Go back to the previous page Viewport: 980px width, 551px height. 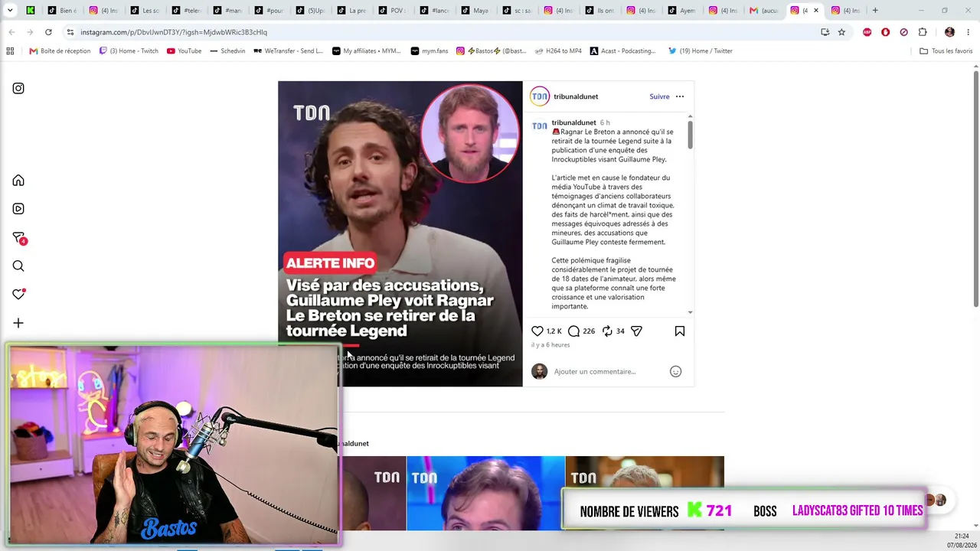tap(11, 32)
